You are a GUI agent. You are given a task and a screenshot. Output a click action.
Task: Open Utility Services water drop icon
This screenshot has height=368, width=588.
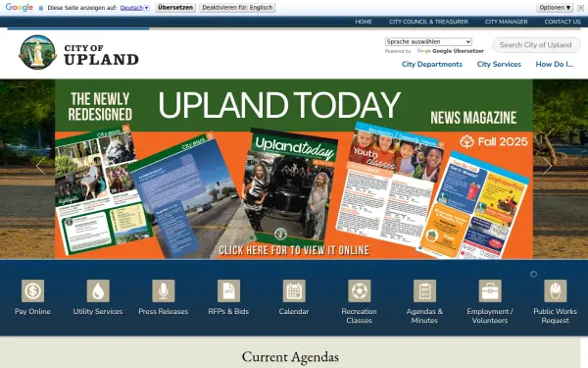[x=98, y=290]
